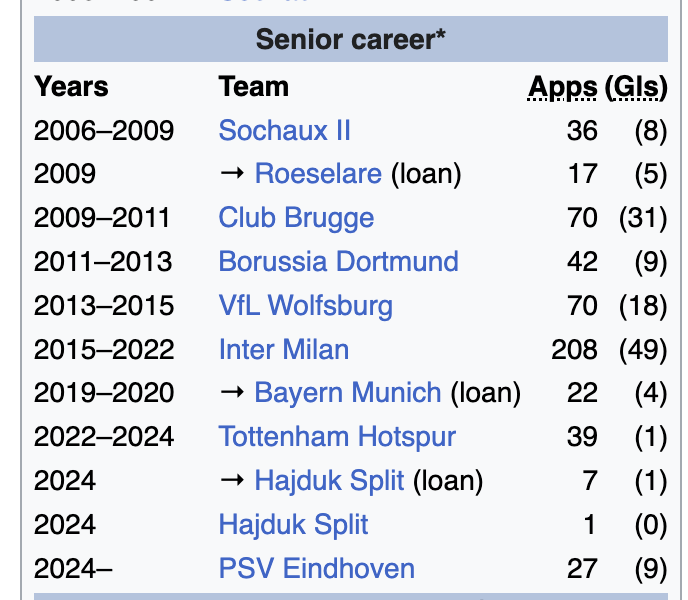The width and height of the screenshot is (688, 600).
Task: Click the Inter Milan 208 appearances value
Action: (x=574, y=349)
